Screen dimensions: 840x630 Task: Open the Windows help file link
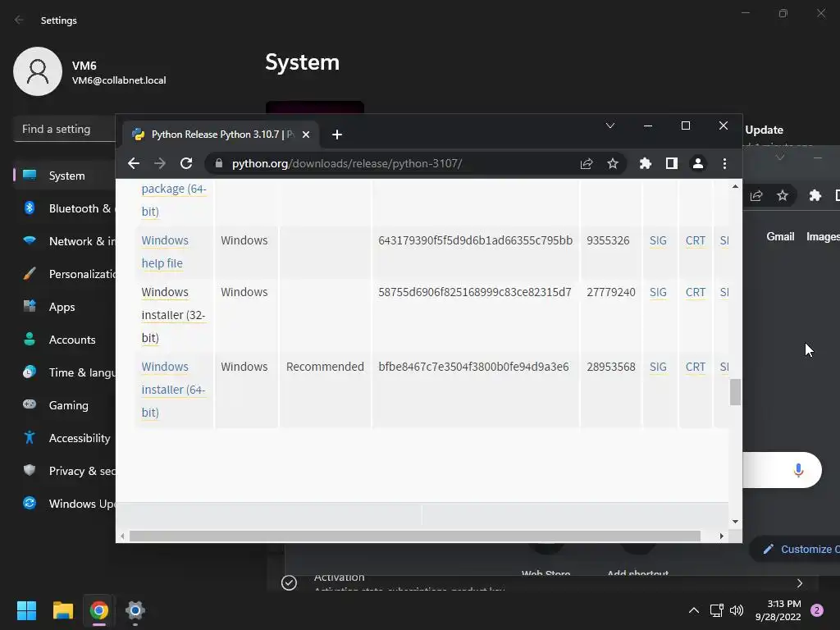click(x=164, y=252)
